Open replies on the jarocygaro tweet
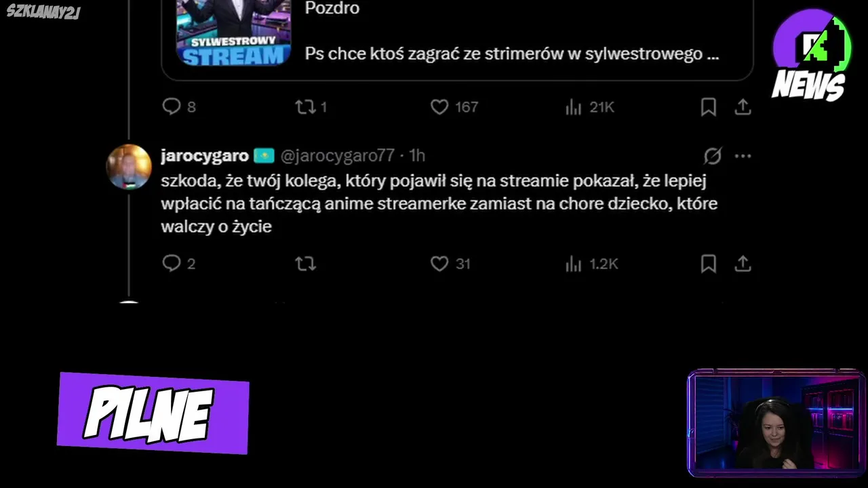Screen dimensions: 868x488 (179, 263)
